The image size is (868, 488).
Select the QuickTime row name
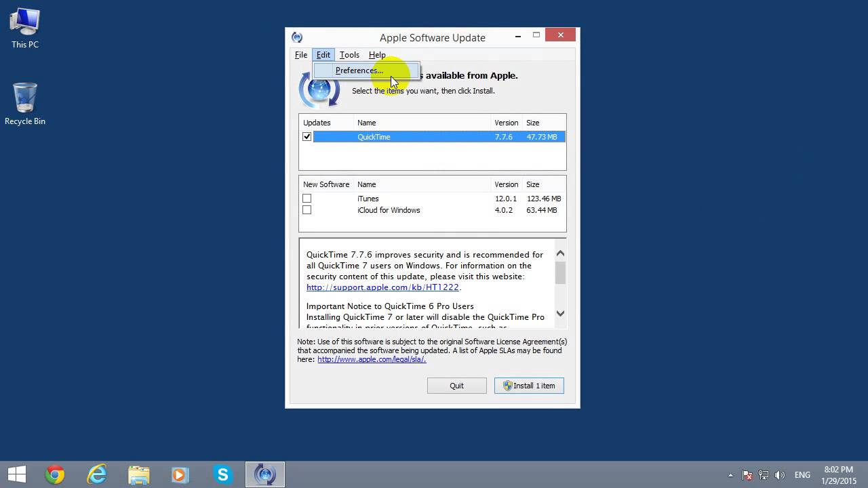pyautogui.click(x=374, y=137)
